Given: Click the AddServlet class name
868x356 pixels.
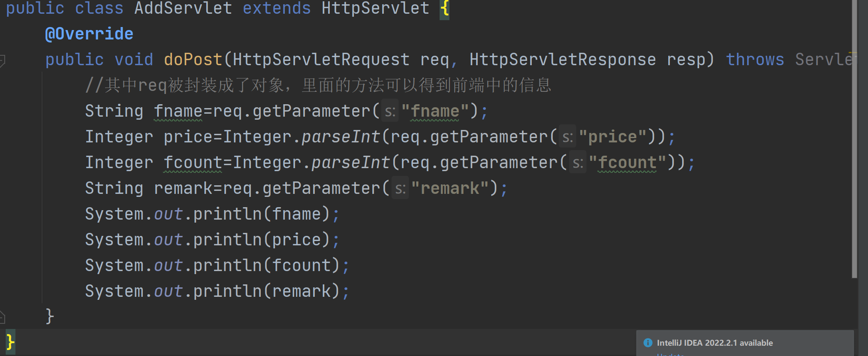Looking at the screenshot, I should click(x=183, y=8).
